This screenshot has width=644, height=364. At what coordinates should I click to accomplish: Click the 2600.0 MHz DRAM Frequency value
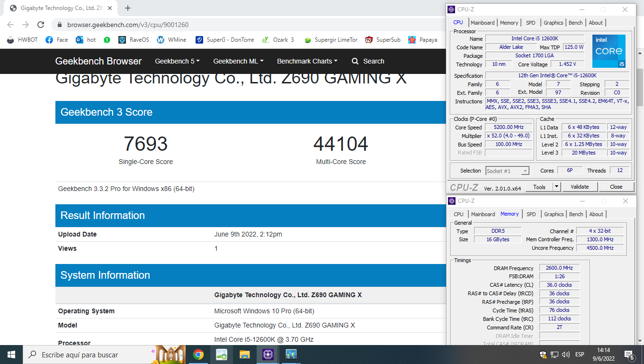(559, 268)
